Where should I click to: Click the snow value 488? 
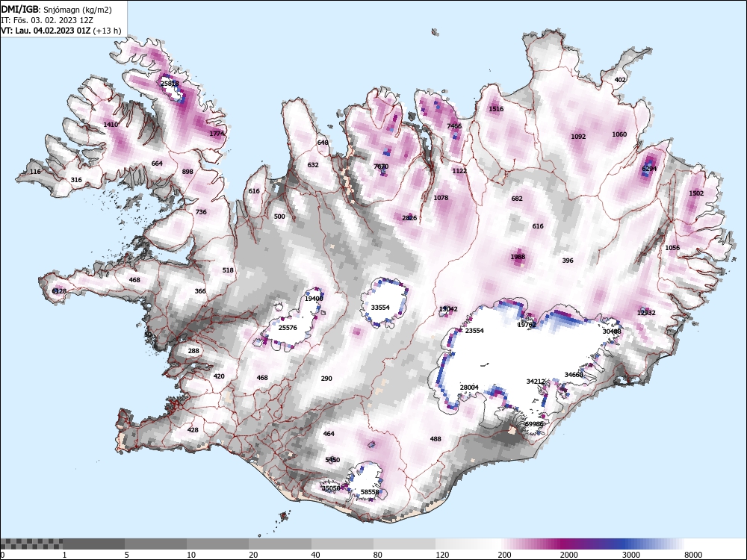[436, 439]
